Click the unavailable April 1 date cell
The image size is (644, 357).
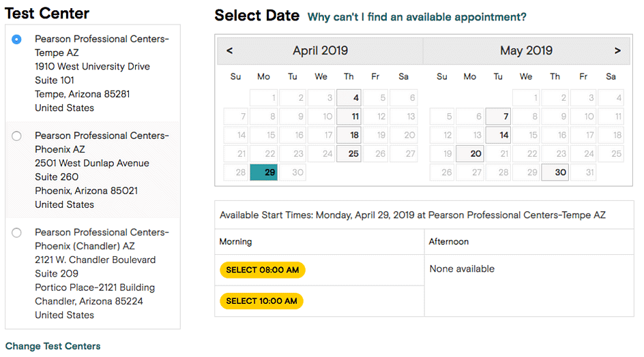click(x=264, y=97)
